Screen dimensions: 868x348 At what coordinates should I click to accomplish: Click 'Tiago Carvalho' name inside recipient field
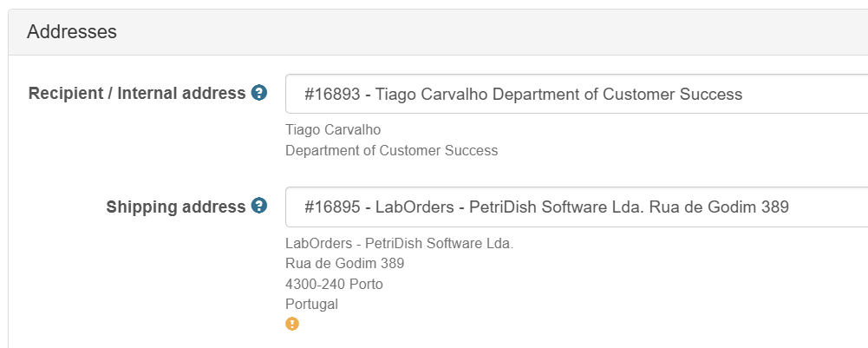(x=432, y=95)
